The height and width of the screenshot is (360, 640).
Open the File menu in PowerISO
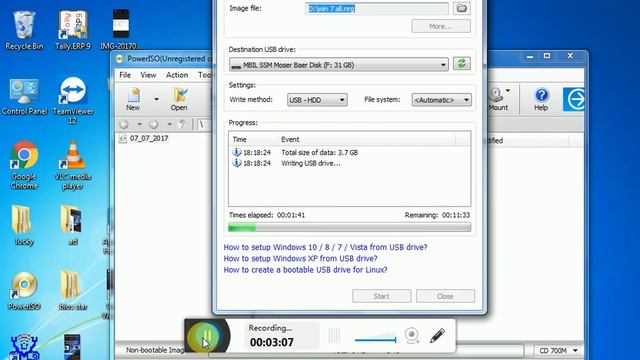[125, 75]
